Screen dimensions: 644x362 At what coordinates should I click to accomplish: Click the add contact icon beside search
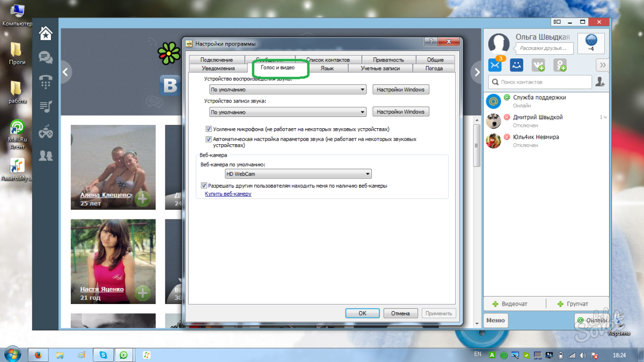(x=600, y=82)
